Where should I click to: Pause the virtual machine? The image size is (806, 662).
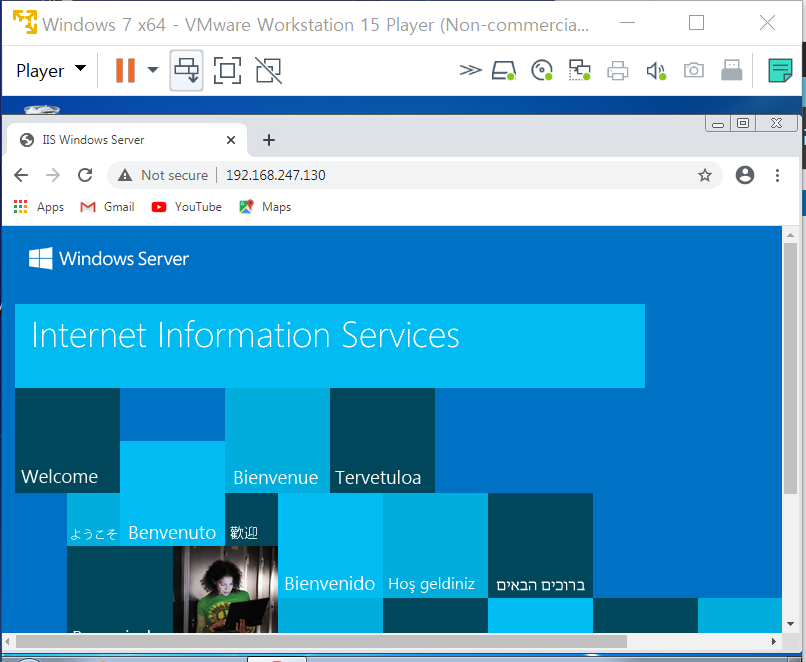pyautogui.click(x=125, y=70)
